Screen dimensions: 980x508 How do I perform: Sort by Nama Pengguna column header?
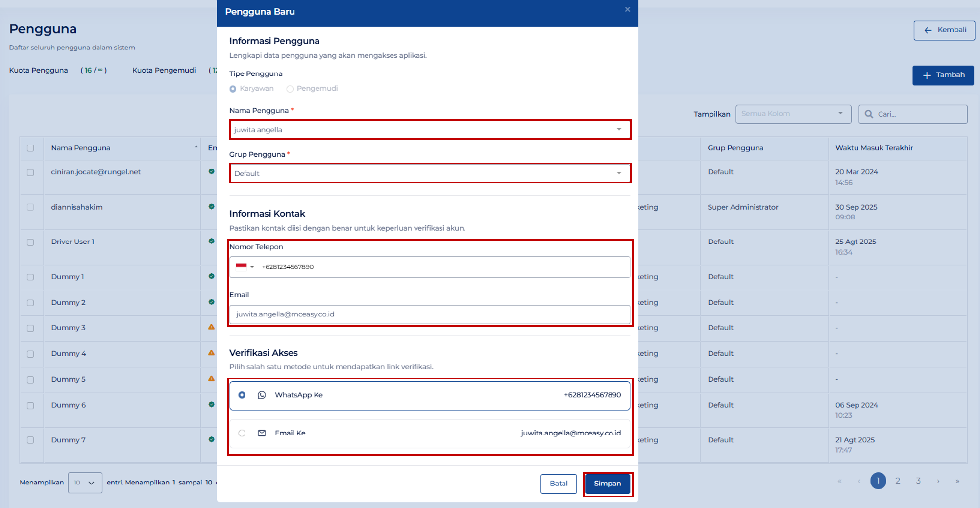(x=81, y=148)
